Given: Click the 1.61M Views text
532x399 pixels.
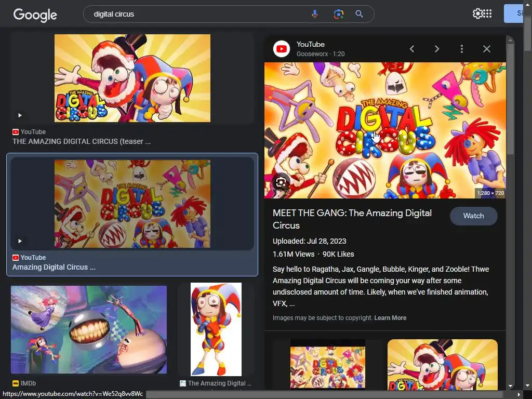Looking at the screenshot, I should (294, 254).
